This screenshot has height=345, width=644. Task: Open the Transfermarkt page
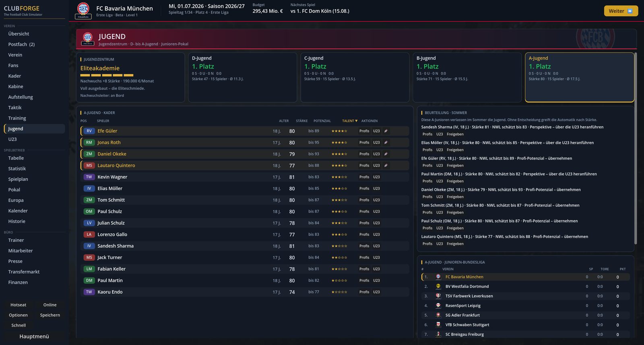pyautogui.click(x=35, y=272)
